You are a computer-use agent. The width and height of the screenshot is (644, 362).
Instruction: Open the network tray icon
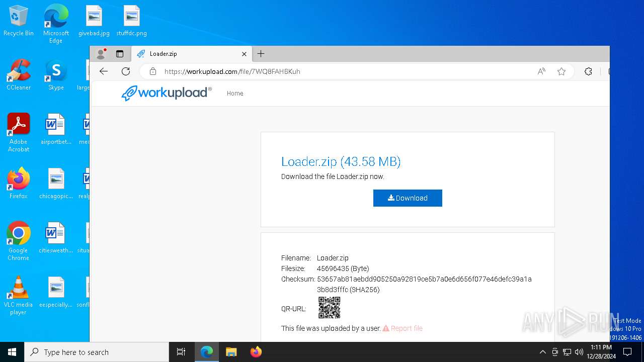[x=567, y=352]
